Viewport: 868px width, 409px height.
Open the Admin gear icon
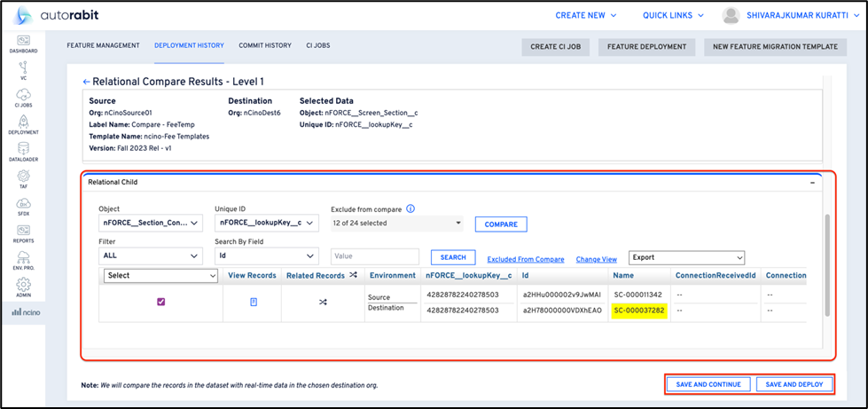pyautogui.click(x=23, y=286)
